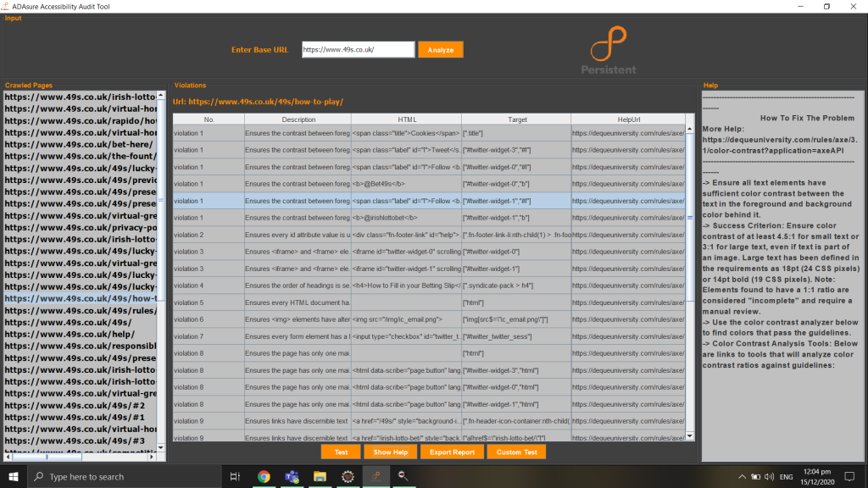Click the volume icon in the system tray
Image resolution: width=868 pixels, height=488 pixels.
769,476
